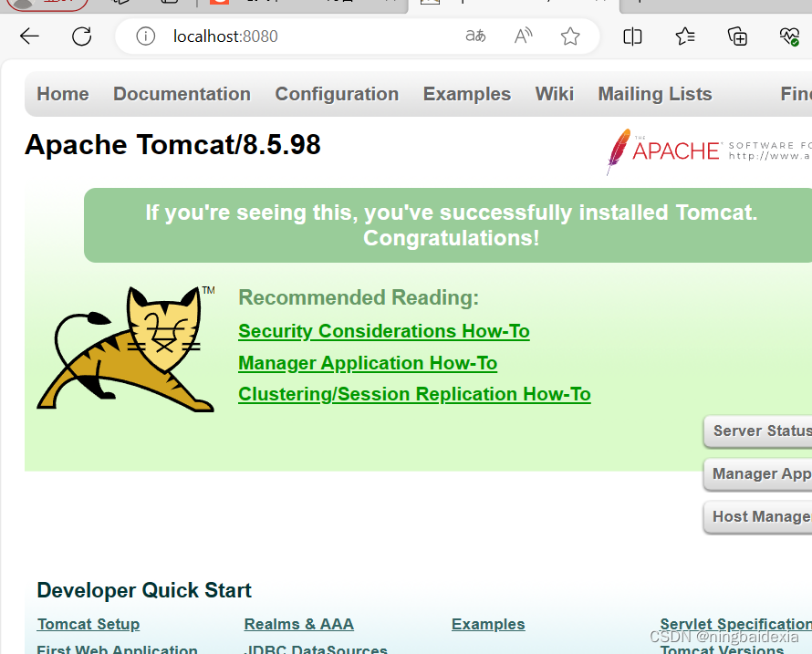Open Home in Tomcat navigation bar
This screenshot has height=654, width=812.
tap(63, 94)
